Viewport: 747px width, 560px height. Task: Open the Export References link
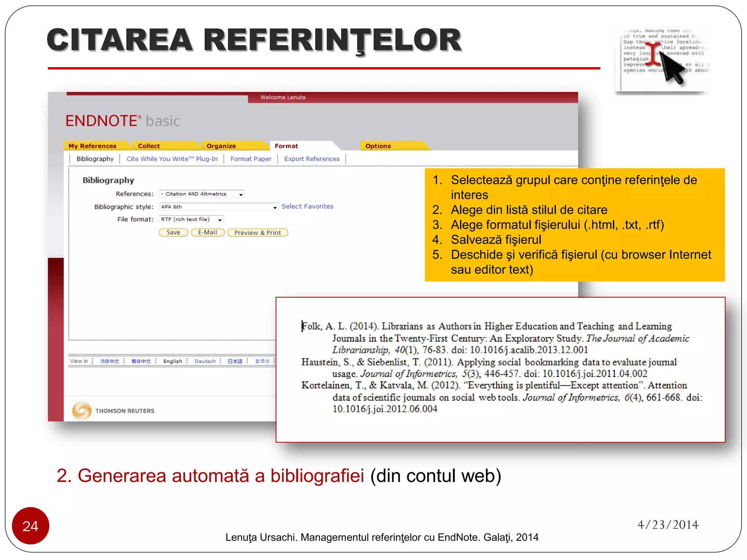[312, 159]
